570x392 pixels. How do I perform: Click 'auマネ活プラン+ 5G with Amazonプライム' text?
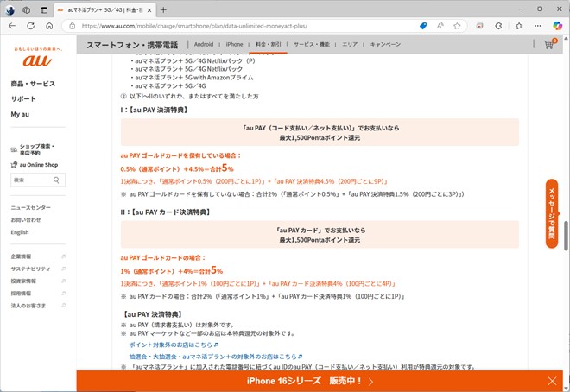click(194, 78)
